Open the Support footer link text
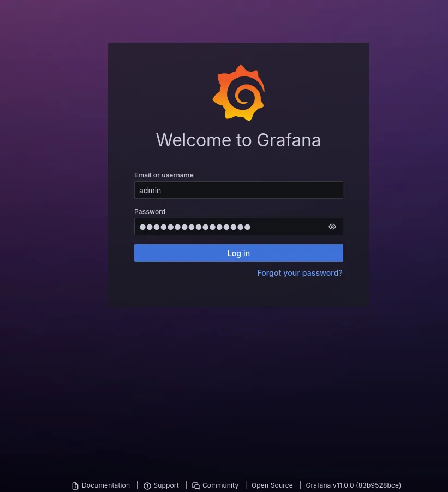This screenshot has width=448, height=492. coord(166,485)
